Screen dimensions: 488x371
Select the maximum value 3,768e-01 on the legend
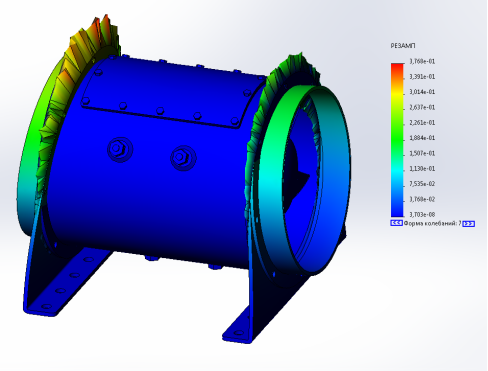pos(422,61)
